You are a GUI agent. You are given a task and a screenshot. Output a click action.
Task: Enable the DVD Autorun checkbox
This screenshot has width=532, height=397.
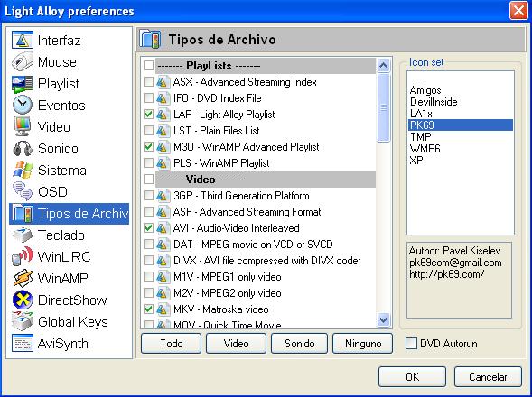tap(411, 344)
